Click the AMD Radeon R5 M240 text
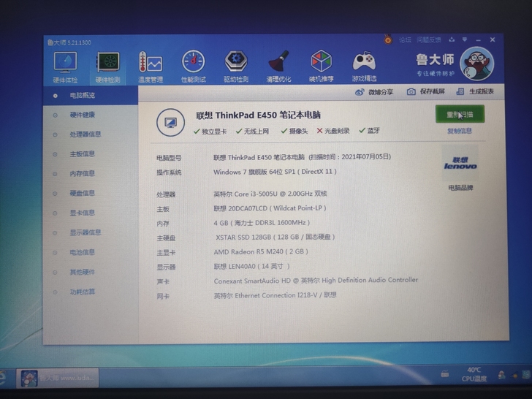This screenshot has width=532, height=399. click(261, 251)
